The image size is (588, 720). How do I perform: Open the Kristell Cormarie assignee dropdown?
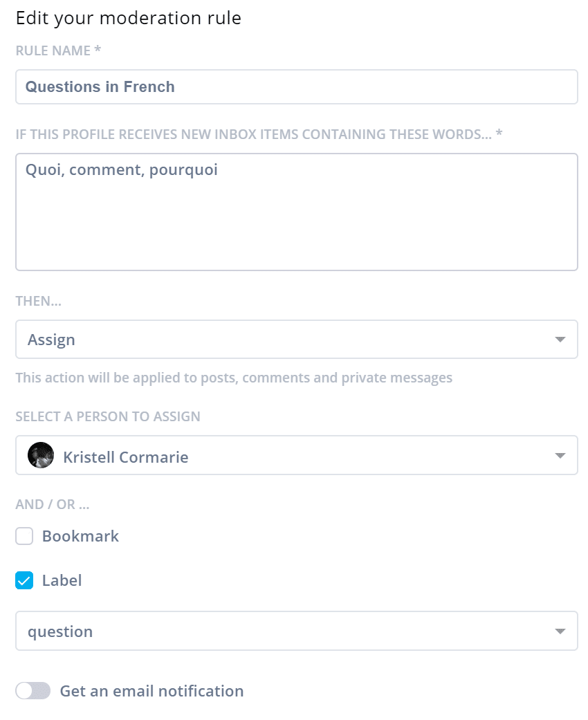[296, 455]
